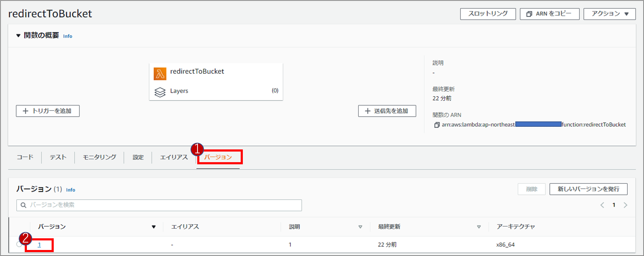Select the radio button for version 1
The height and width of the screenshot is (256, 644).
19,244
